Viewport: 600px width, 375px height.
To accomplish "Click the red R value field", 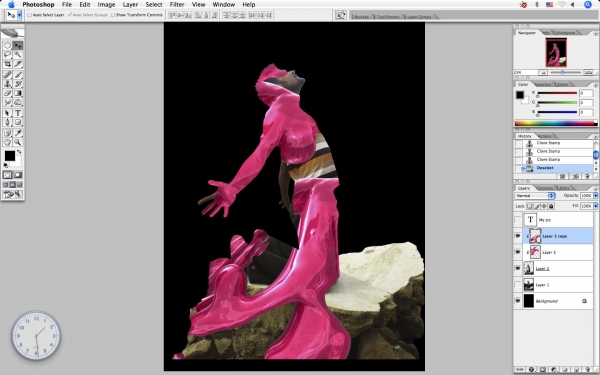I will pyautogui.click(x=586, y=93).
